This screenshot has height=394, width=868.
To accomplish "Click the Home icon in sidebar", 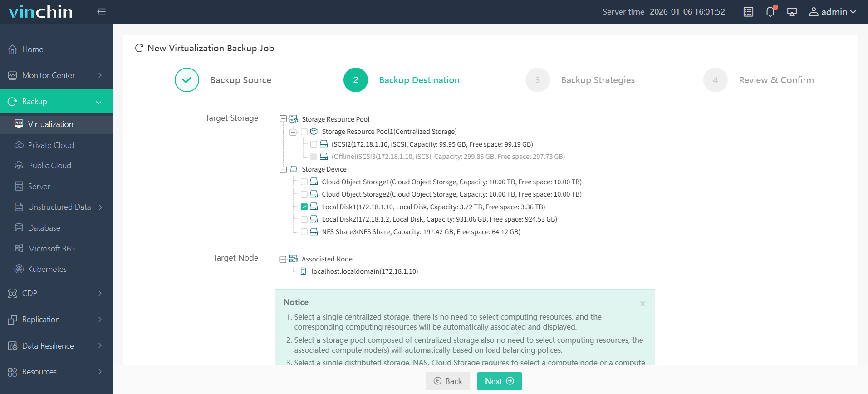I will [x=13, y=49].
